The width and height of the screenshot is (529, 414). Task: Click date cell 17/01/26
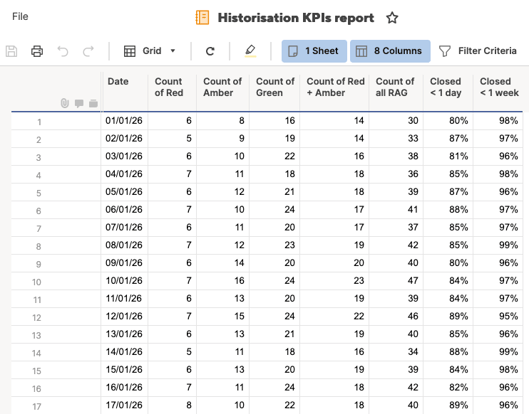click(124, 405)
